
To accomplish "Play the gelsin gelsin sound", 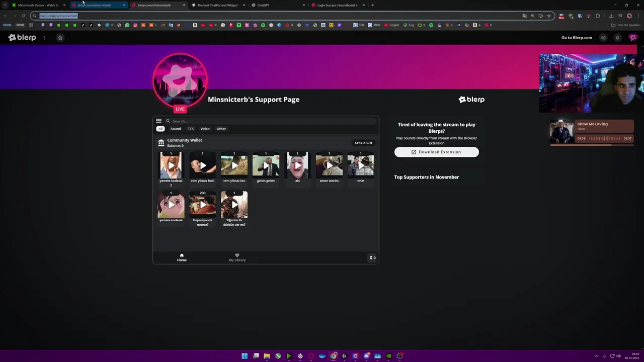I will [266, 165].
